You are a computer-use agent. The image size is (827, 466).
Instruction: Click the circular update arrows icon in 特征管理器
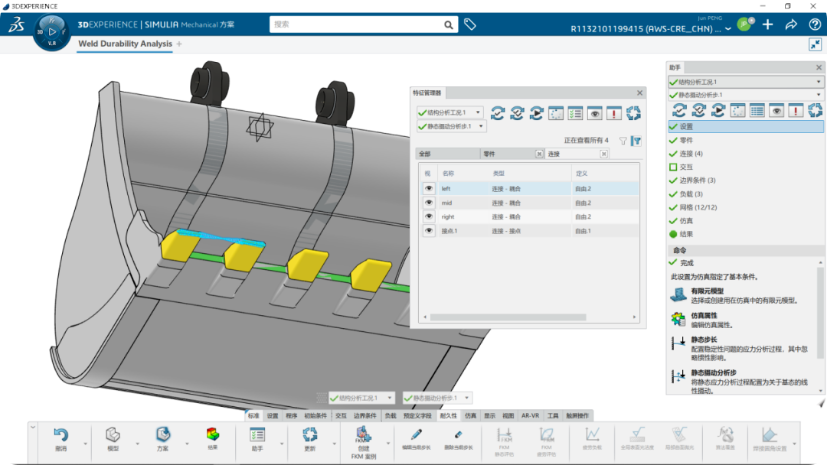(x=633, y=113)
